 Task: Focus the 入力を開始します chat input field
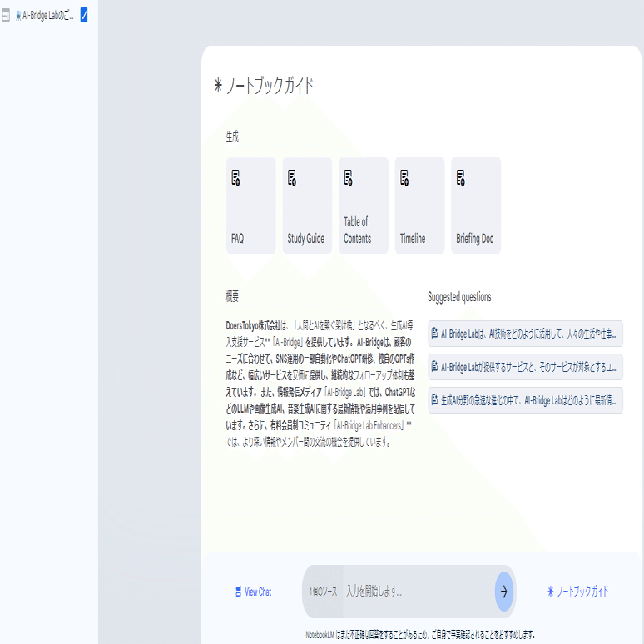419,592
